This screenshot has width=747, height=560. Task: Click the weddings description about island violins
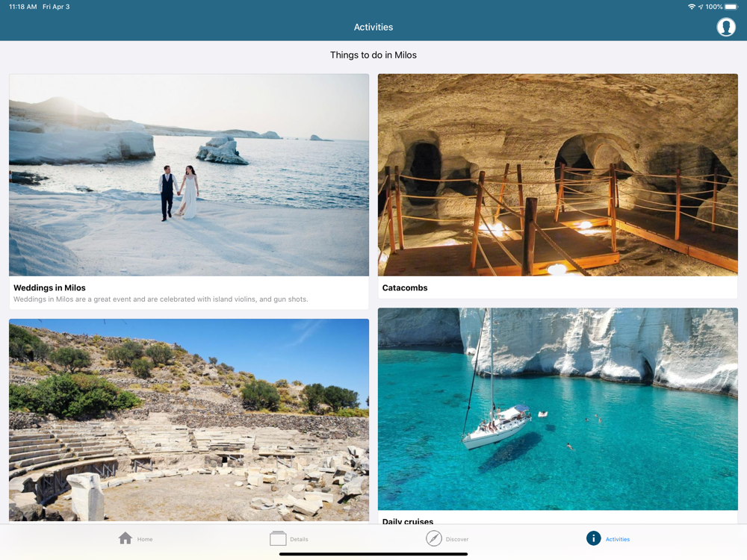pyautogui.click(x=161, y=299)
